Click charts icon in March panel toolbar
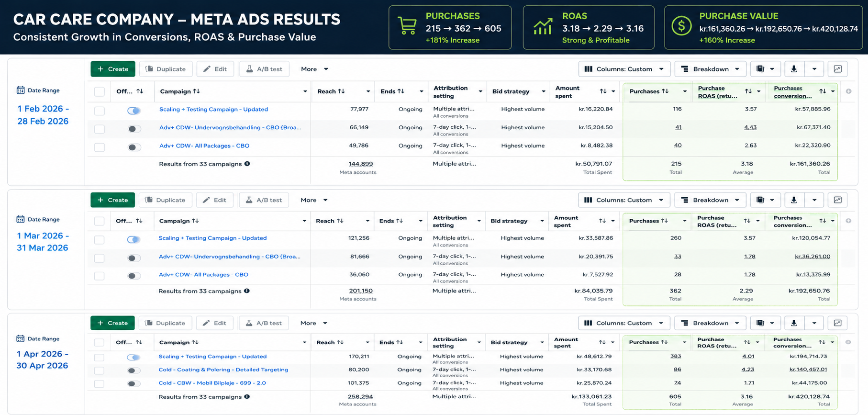 tap(838, 200)
